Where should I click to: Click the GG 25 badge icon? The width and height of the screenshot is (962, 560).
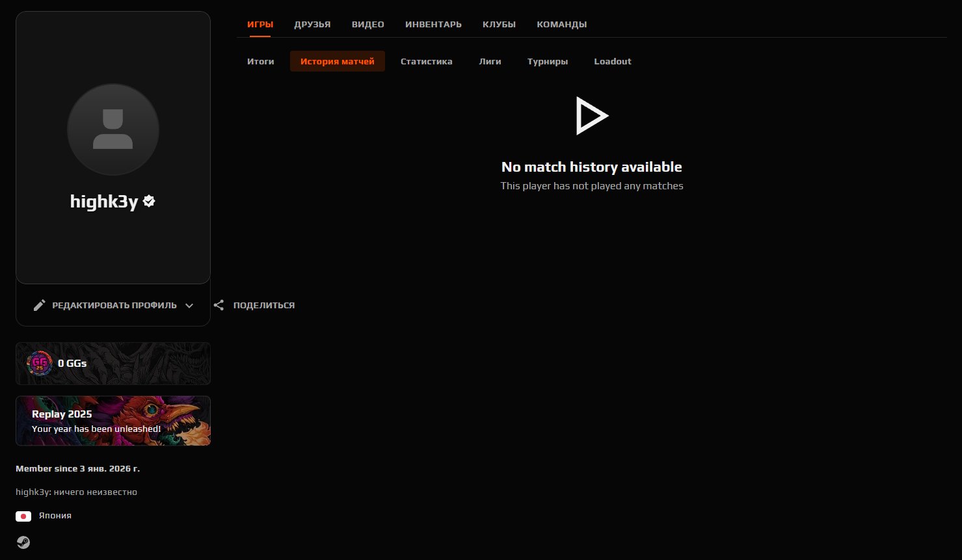pos(39,364)
